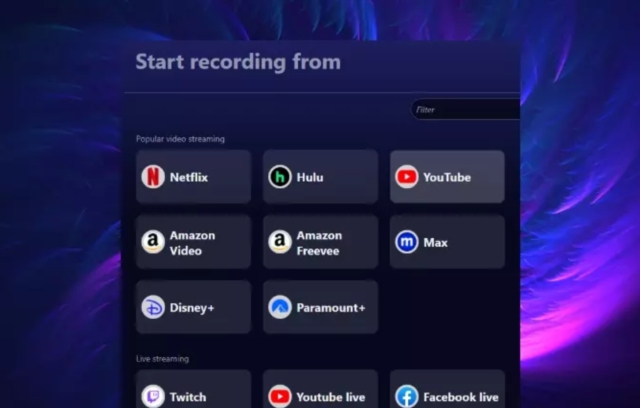
Task: Click the Amazon Freevee logo icon
Action: (280, 242)
